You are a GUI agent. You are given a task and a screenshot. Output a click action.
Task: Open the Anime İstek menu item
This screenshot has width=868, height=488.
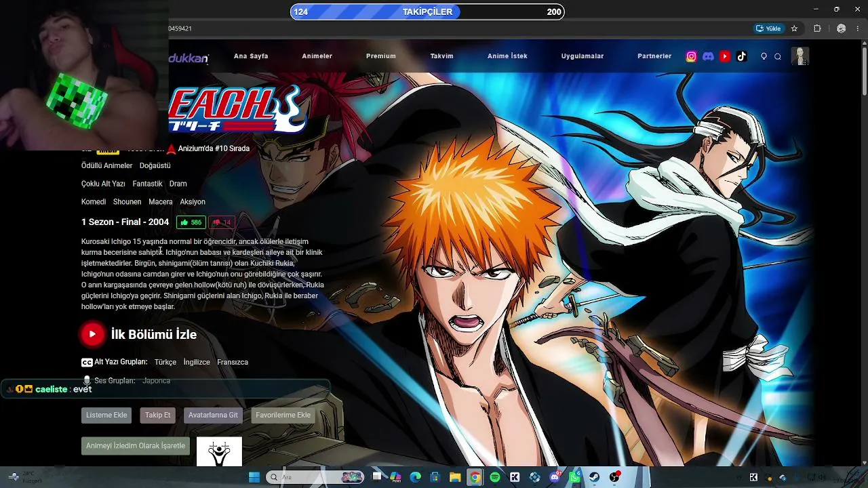click(x=507, y=56)
